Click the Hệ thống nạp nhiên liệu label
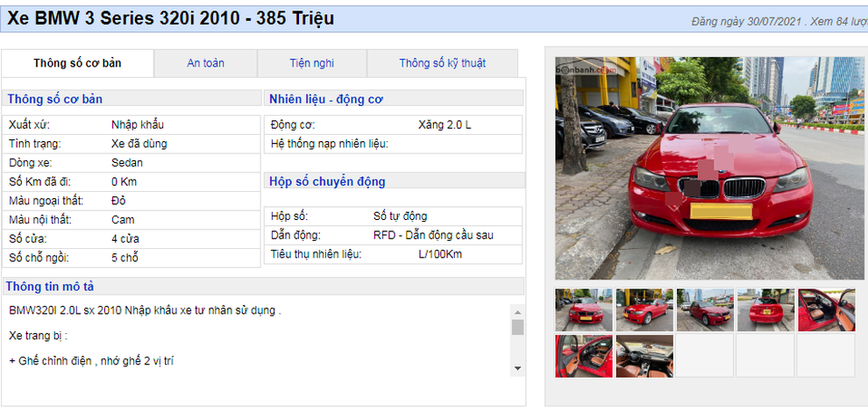868x411 pixels. click(x=330, y=144)
